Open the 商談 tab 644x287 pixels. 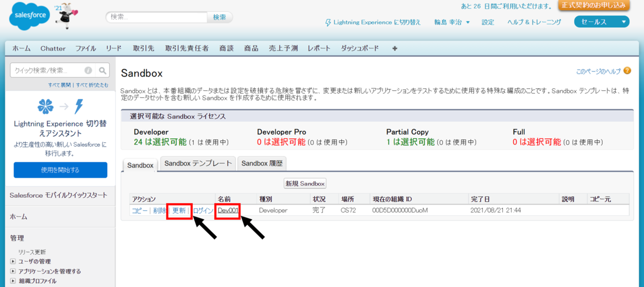(226, 48)
